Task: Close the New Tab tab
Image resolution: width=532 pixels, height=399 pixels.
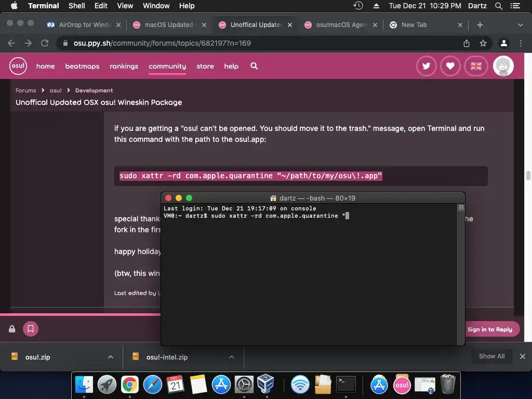Action: tap(460, 25)
